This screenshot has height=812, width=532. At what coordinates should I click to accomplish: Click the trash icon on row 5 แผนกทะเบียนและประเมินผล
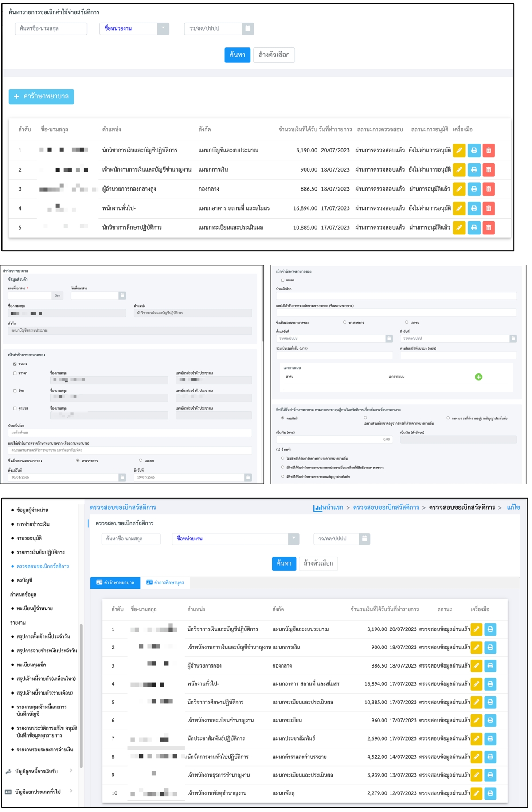[x=488, y=228]
